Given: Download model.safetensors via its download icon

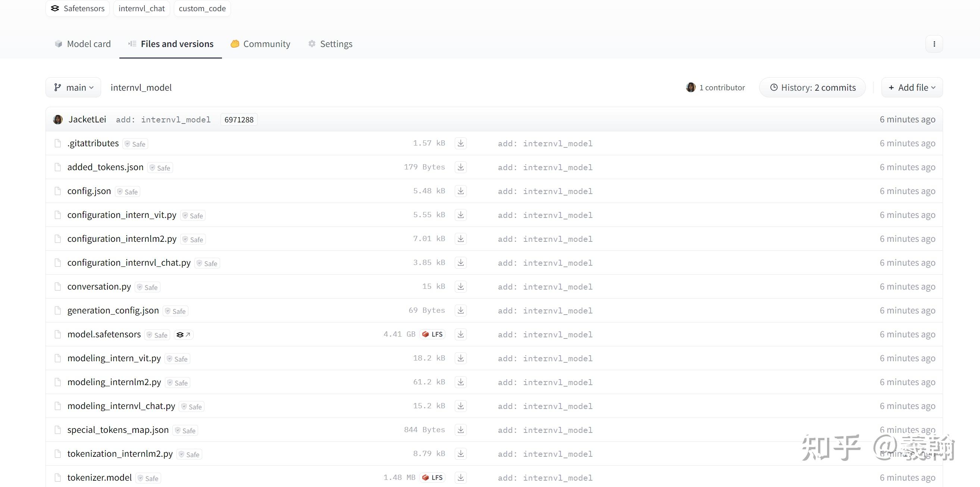Looking at the screenshot, I should pyautogui.click(x=460, y=334).
